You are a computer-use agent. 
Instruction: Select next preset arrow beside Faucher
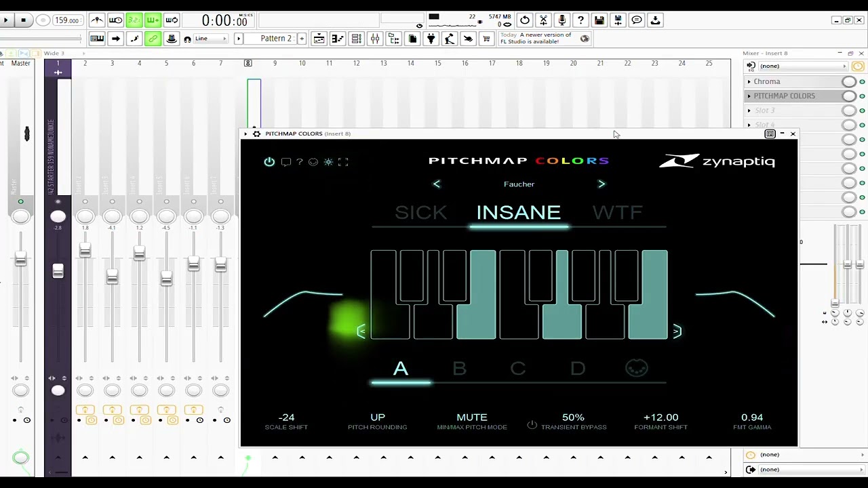[x=601, y=184]
